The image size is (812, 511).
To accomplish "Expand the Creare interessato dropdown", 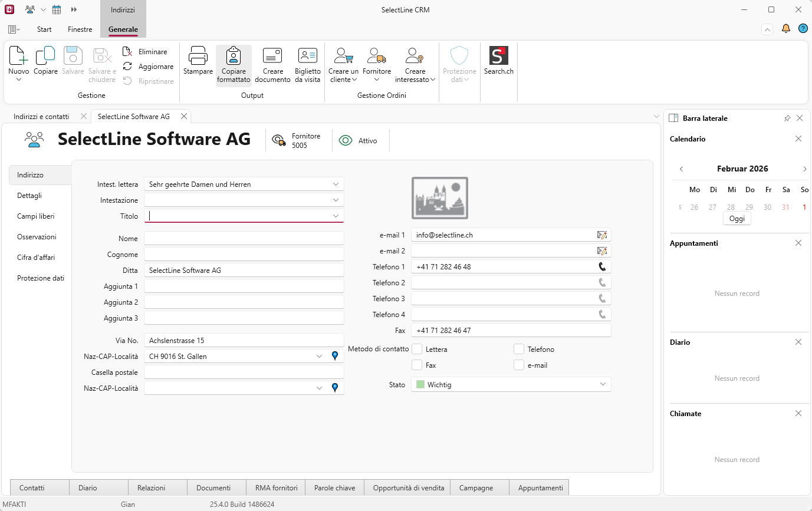I will (x=432, y=80).
